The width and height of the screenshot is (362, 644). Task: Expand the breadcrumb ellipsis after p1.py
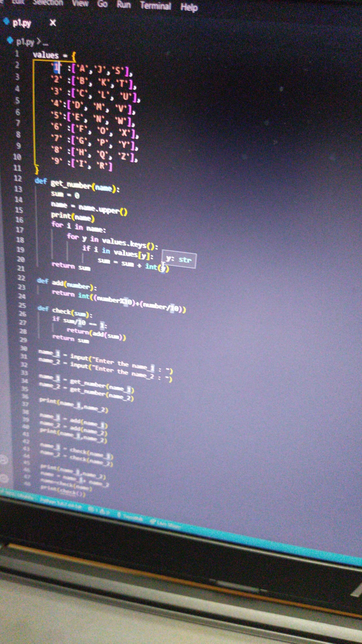click(45, 44)
